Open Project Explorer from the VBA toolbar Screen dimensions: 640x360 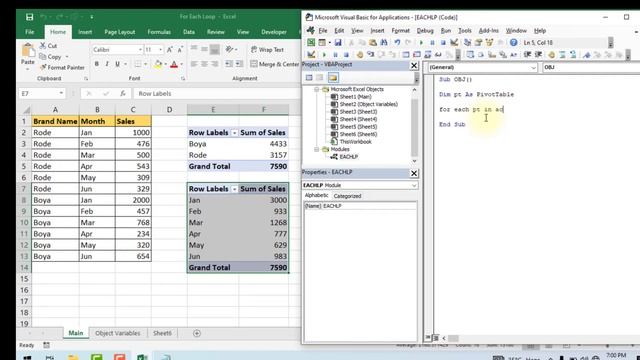coord(467,42)
